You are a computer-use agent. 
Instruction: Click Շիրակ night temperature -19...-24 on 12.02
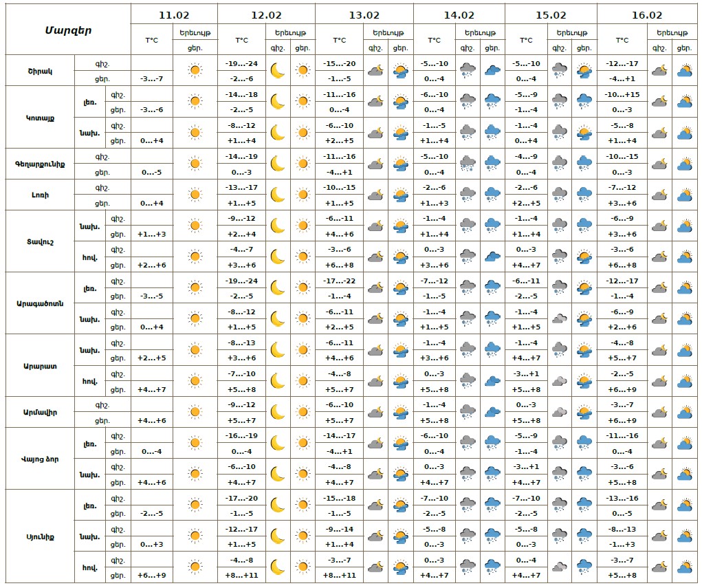241,63
